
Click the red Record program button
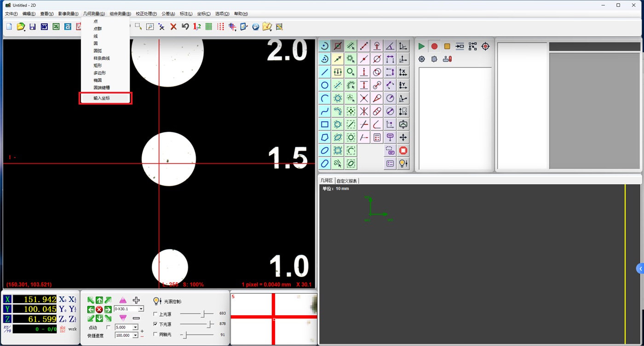point(434,46)
